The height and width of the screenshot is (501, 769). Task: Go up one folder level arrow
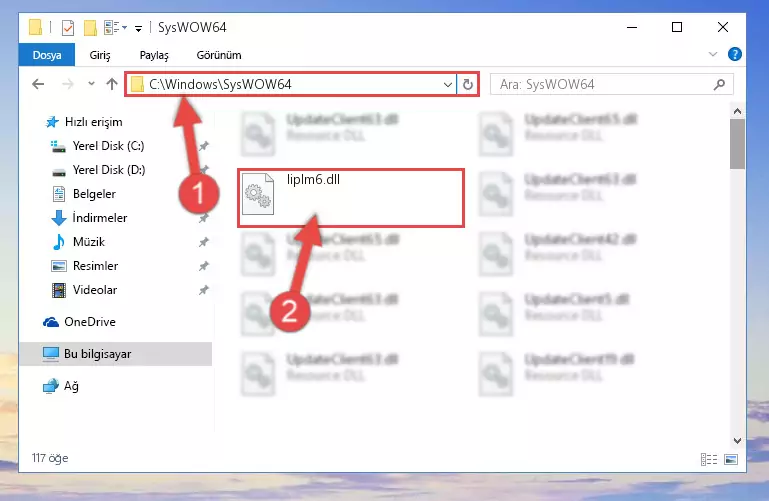point(112,84)
